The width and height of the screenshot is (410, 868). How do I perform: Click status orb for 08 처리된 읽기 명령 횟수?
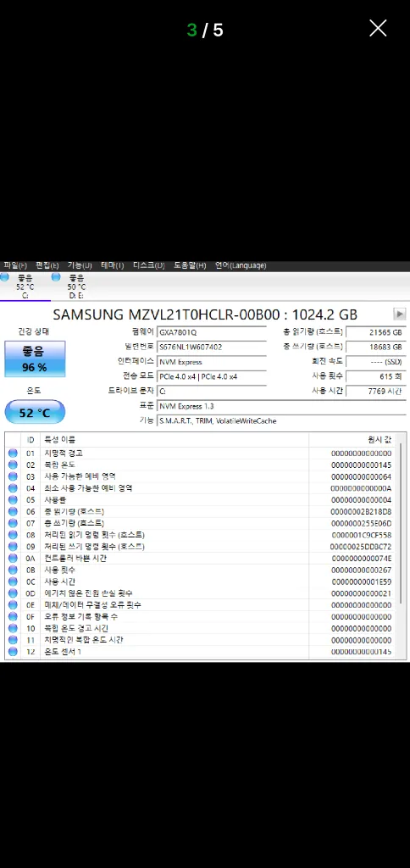tap(13, 536)
